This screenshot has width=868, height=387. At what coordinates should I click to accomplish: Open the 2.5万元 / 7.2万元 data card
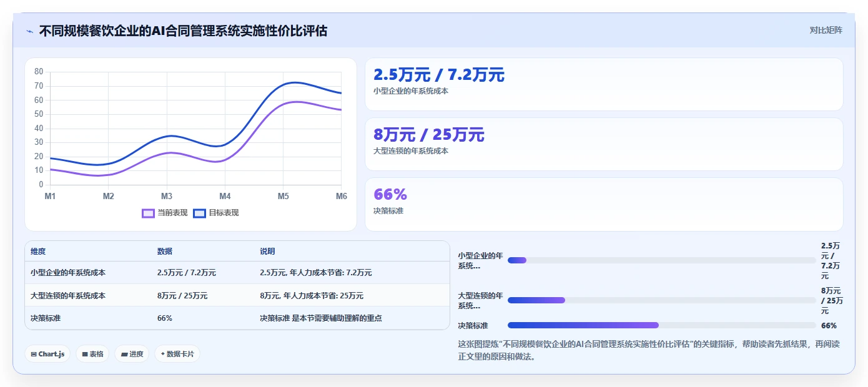(604, 84)
